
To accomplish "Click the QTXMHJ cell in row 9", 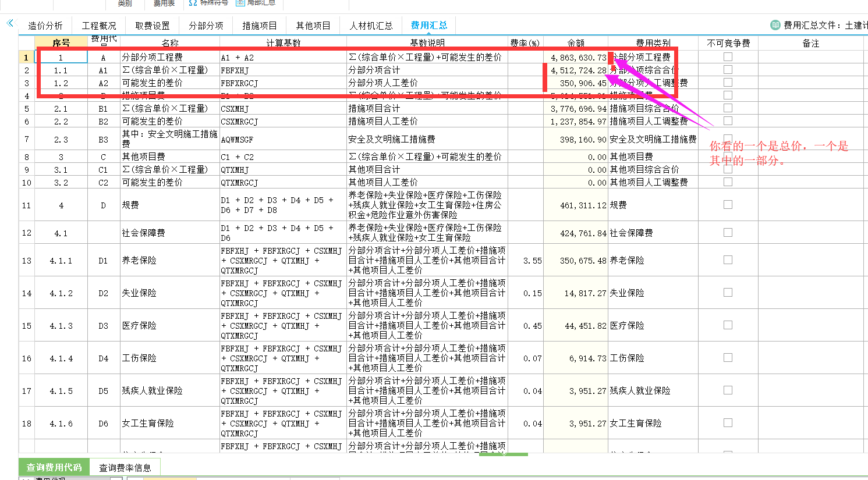I will (283, 170).
